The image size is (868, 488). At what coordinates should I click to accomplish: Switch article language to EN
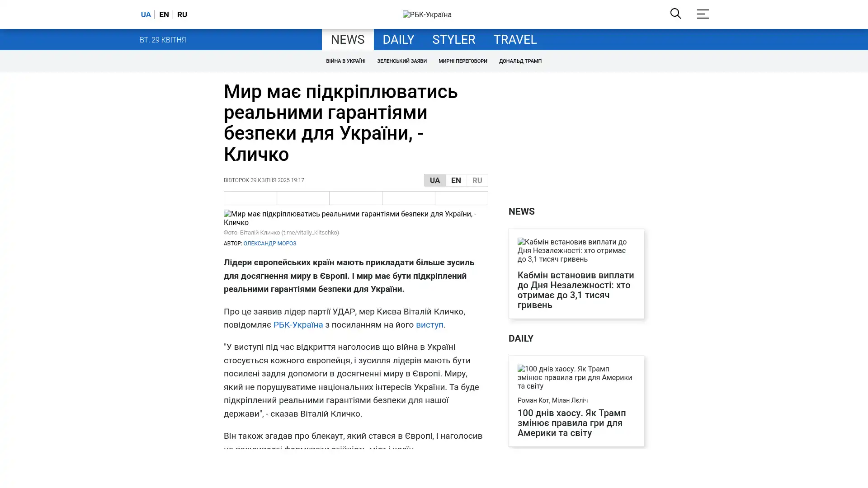click(456, 180)
